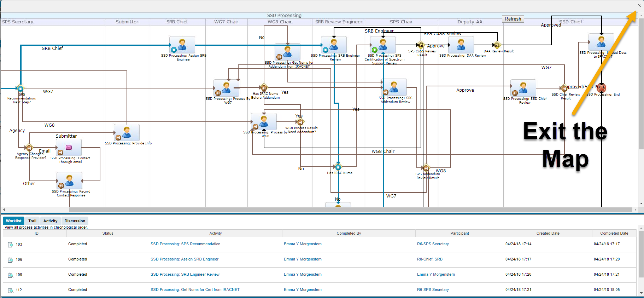Close the process map window
Image resolution: width=644 pixels, height=298 pixels.
639,6
